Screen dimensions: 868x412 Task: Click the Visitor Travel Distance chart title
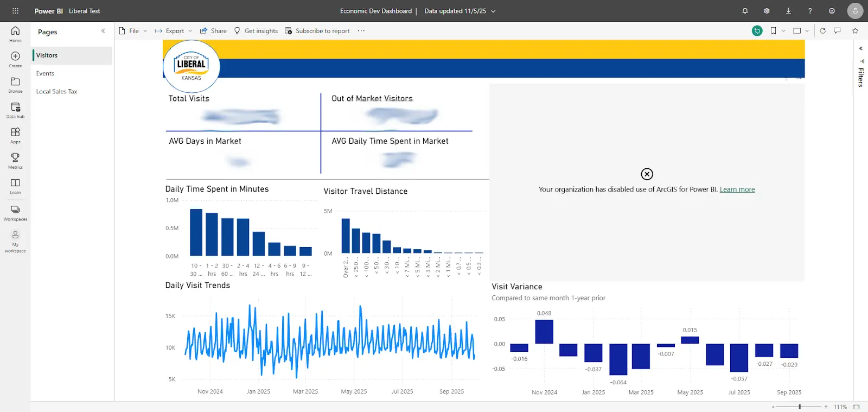point(366,191)
